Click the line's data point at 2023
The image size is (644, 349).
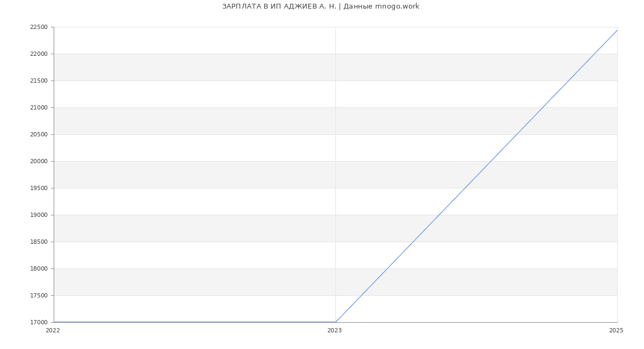335,322
